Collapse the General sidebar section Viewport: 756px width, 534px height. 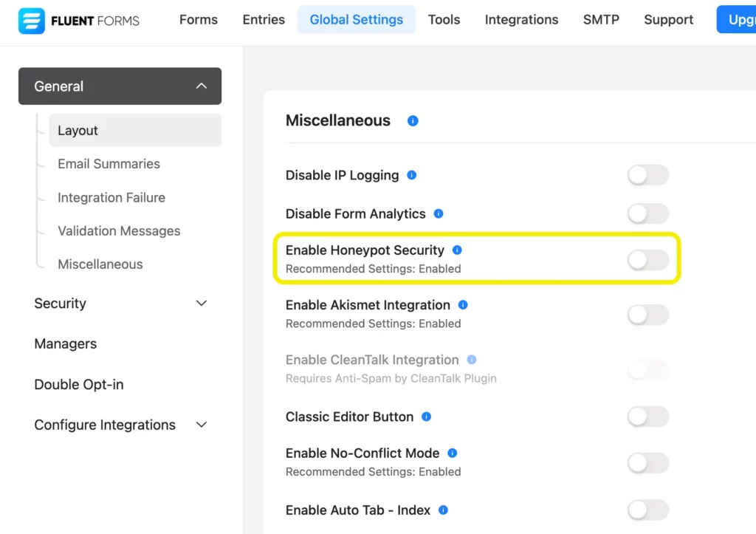[120, 86]
